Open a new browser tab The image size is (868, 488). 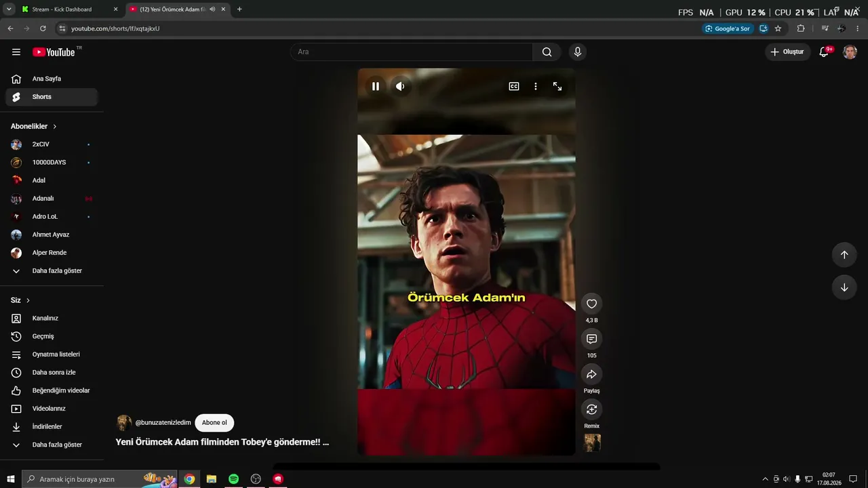pyautogui.click(x=239, y=9)
